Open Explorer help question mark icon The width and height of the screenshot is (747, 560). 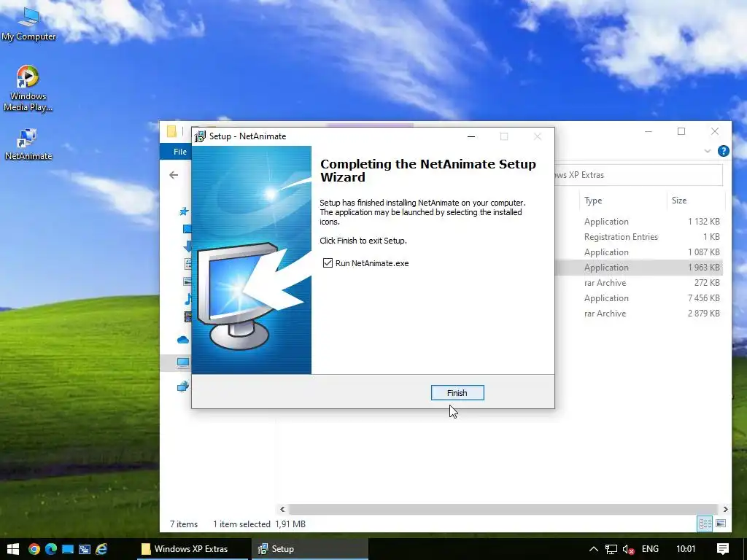[723, 151]
